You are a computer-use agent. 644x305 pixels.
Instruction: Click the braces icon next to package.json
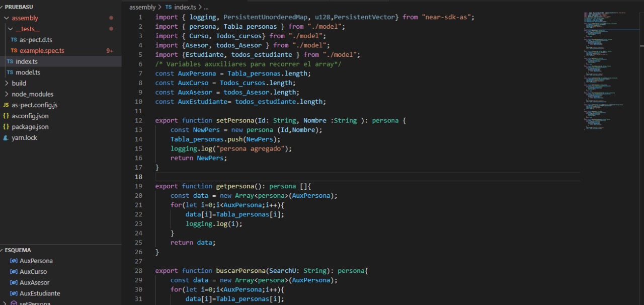(7, 127)
